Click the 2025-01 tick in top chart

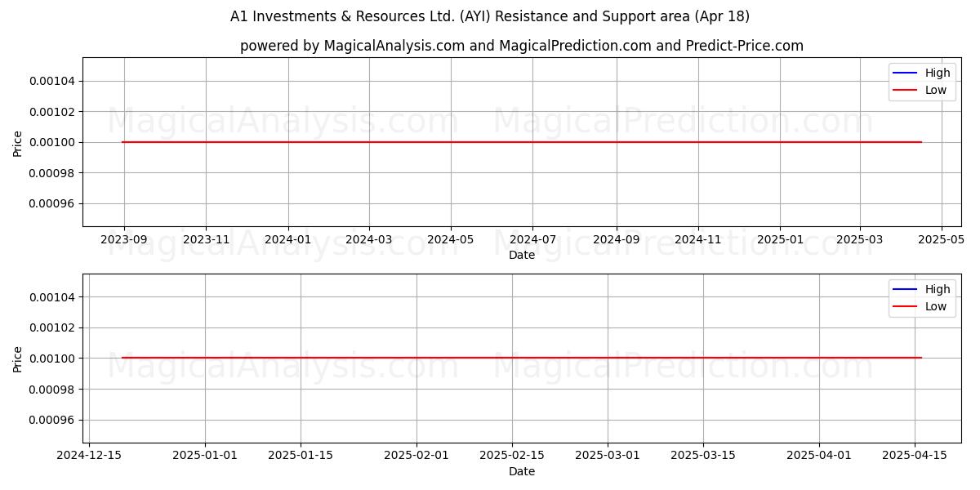click(780, 239)
